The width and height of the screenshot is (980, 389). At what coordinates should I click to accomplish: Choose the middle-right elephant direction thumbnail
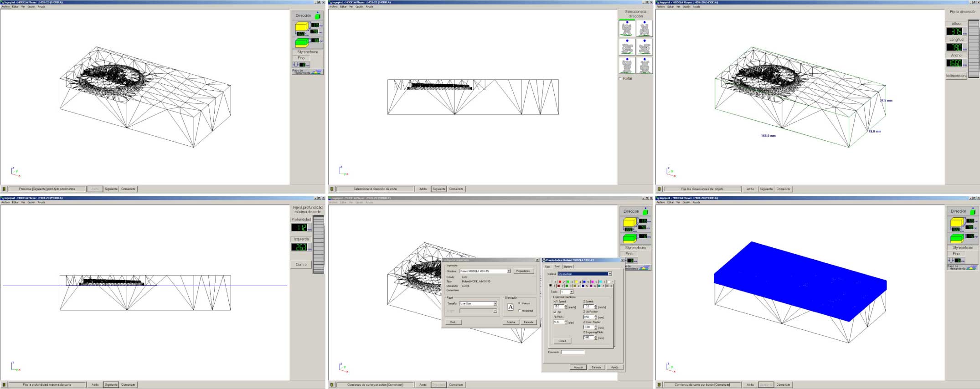644,47
